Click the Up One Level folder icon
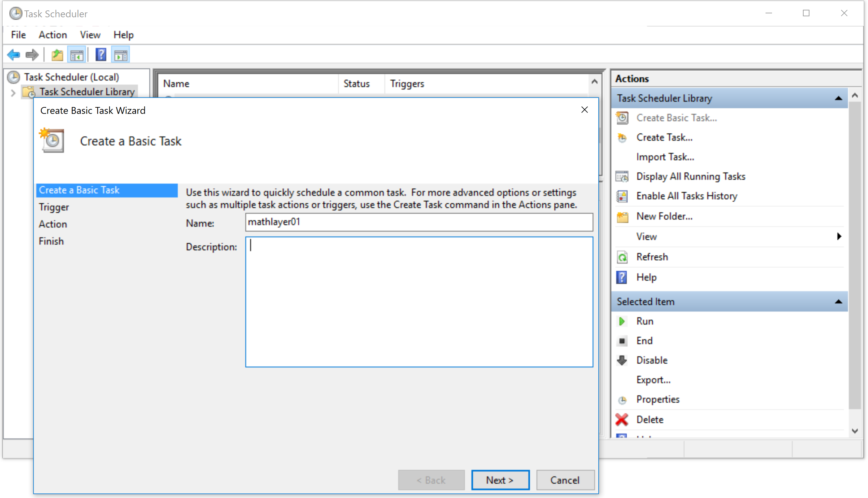The height and width of the screenshot is (498, 868). 57,55
